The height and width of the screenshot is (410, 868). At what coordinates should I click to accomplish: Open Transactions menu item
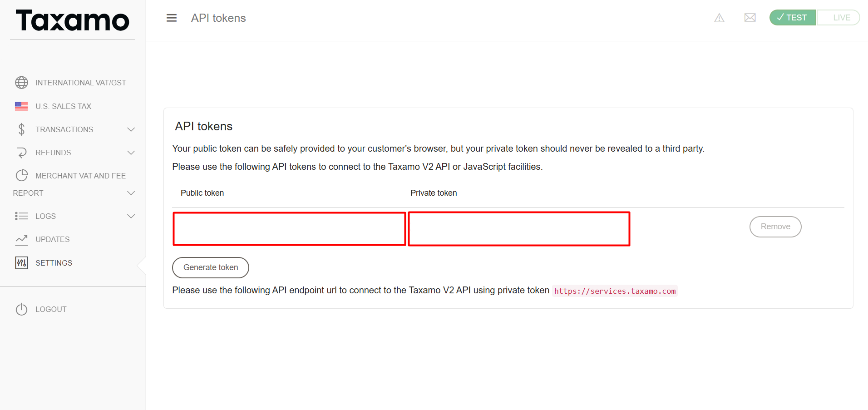pyautogui.click(x=64, y=129)
